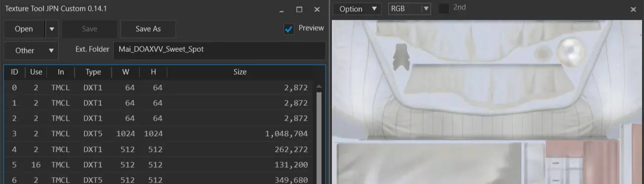Click the Save As button

(148, 29)
